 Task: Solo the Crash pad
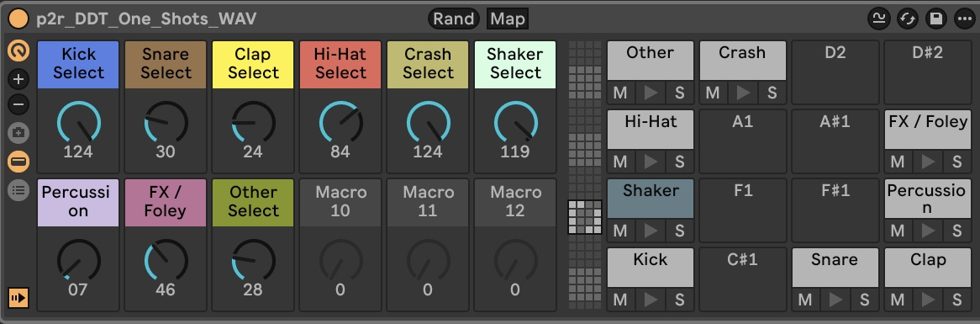(x=772, y=93)
